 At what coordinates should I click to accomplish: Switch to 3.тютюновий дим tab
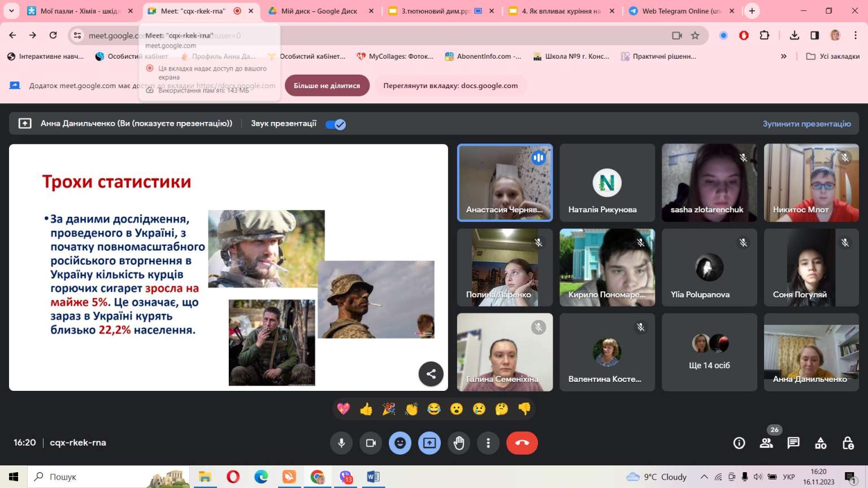click(x=442, y=11)
